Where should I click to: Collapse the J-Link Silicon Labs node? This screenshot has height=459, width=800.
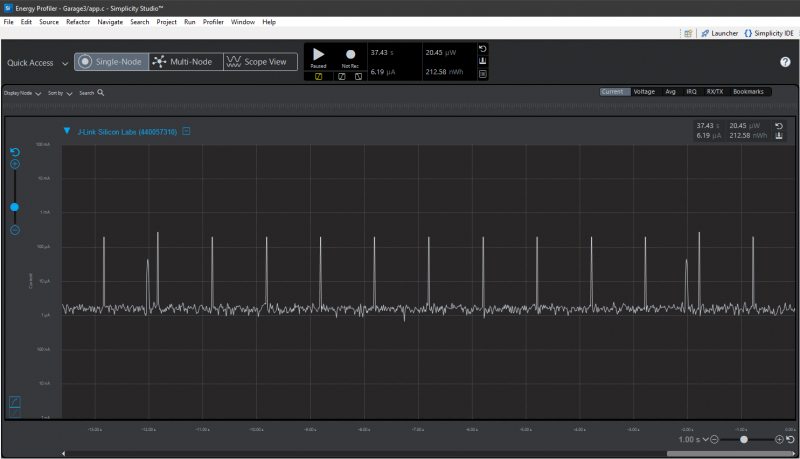pyautogui.click(x=67, y=131)
